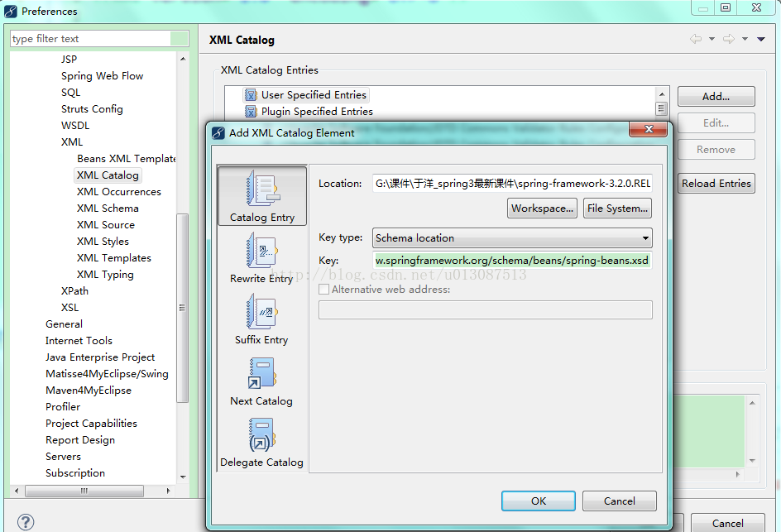Click the scroll-down arrow of the preferences tree
The image size is (781, 532).
(182, 477)
